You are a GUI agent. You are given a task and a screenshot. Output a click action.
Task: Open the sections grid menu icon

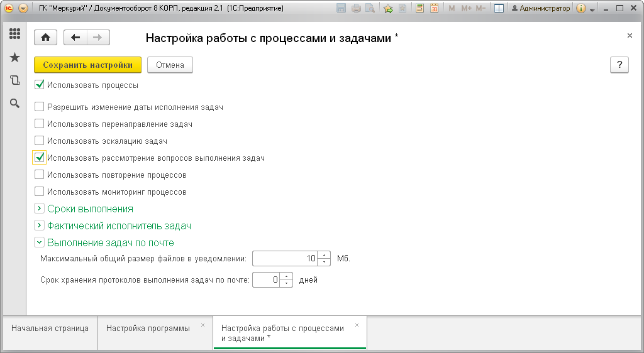tap(15, 34)
